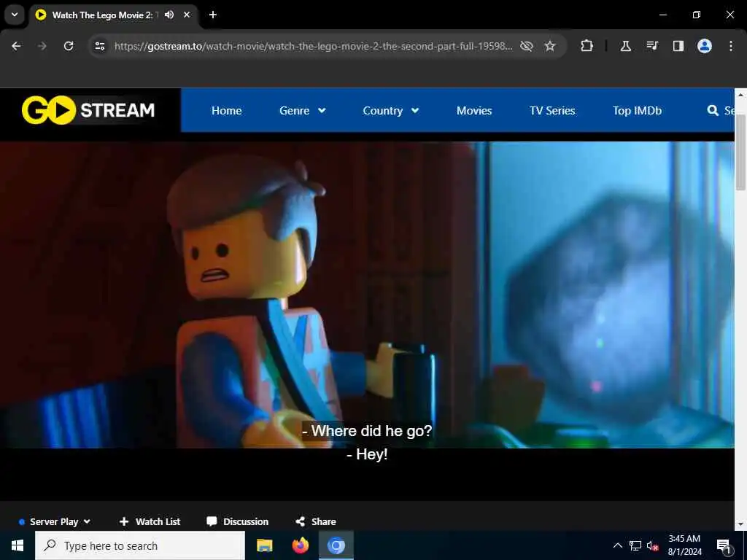Image resolution: width=747 pixels, height=560 pixels.
Task: Open File Explorer from taskbar
Action: coord(264,545)
